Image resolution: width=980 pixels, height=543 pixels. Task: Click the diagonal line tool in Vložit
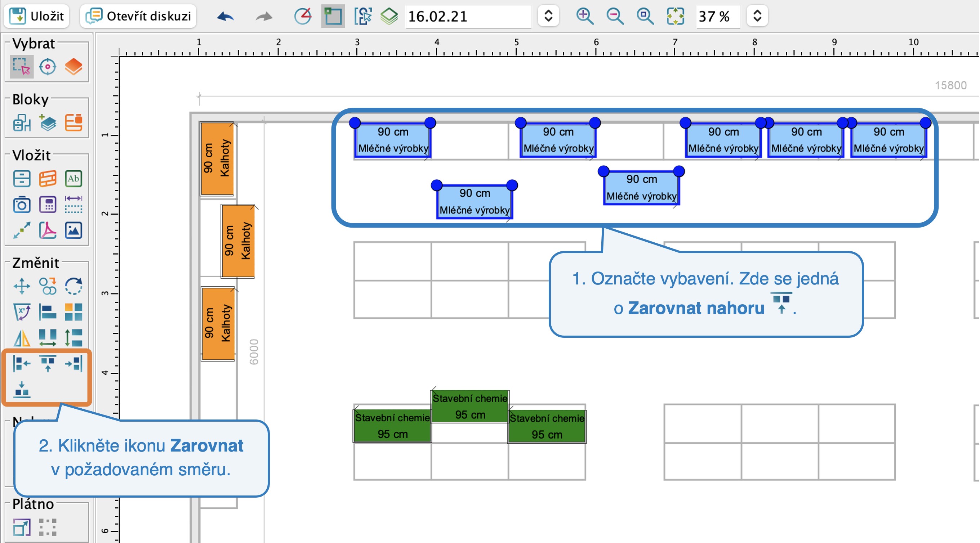(x=22, y=230)
